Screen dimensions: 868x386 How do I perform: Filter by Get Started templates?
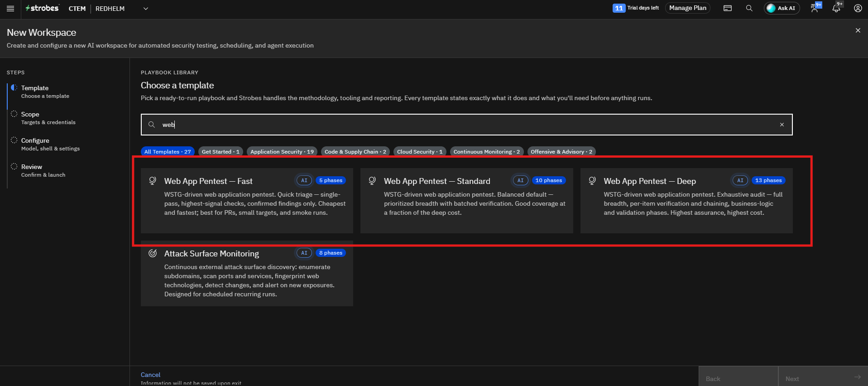221,152
